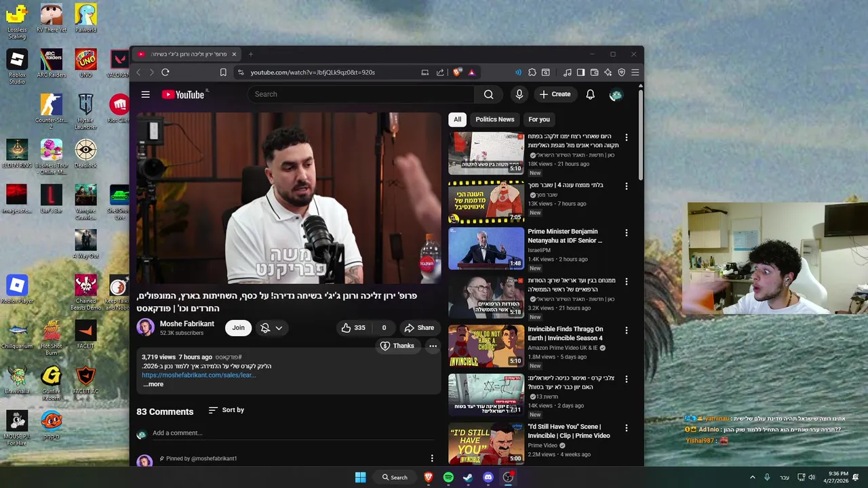Viewport: 868px width, 488px height.
Task: Show hidden system tray icons chevron
Action: coord(752,477)
